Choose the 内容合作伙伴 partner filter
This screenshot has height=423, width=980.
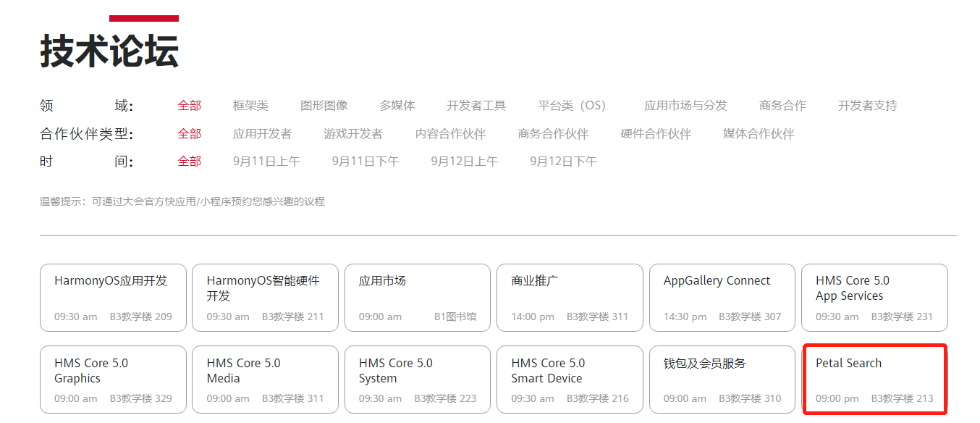(x=450, y=134)
